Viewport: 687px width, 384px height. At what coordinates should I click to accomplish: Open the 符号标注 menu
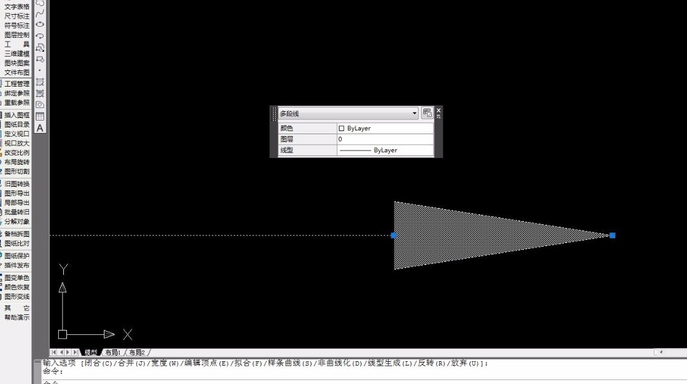(x=17, y=25)
